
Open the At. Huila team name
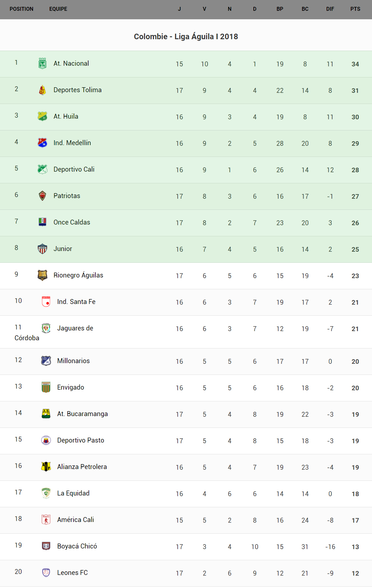(x=66, y=116)
